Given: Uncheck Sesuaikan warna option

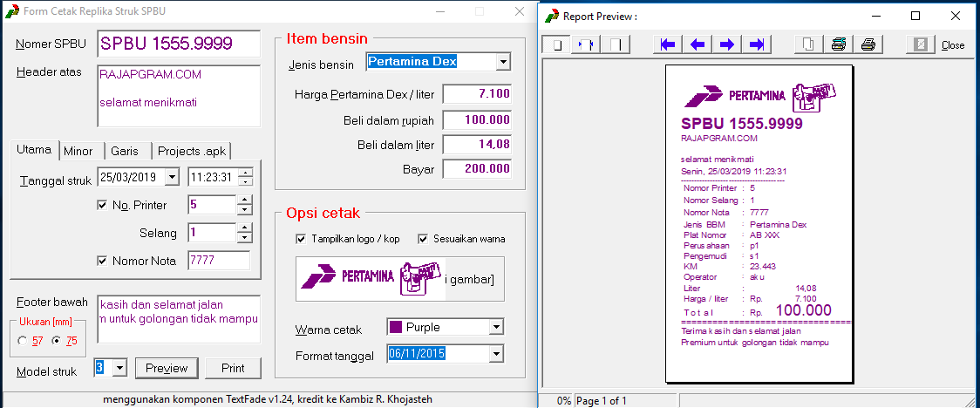Looking at the screenshot, I should (x=423, y=239).
